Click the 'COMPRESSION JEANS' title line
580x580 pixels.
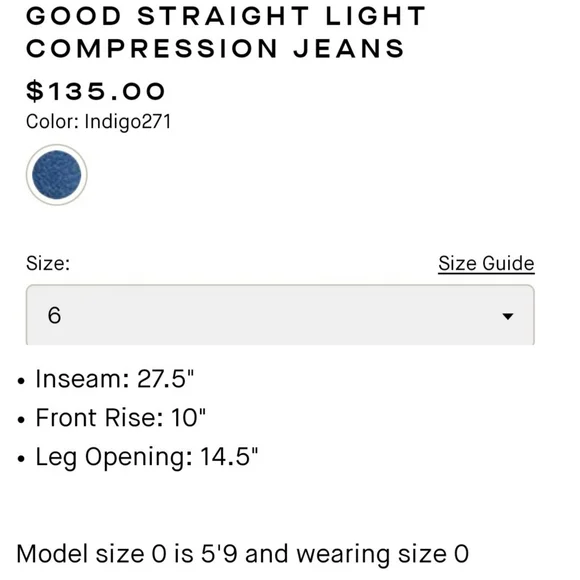215,48
